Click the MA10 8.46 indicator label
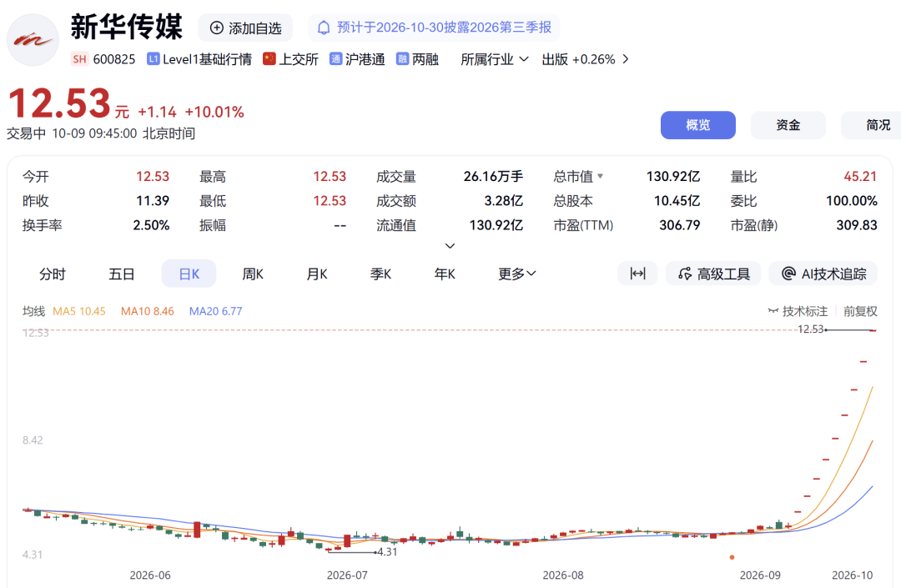 (x=147, y=311)
